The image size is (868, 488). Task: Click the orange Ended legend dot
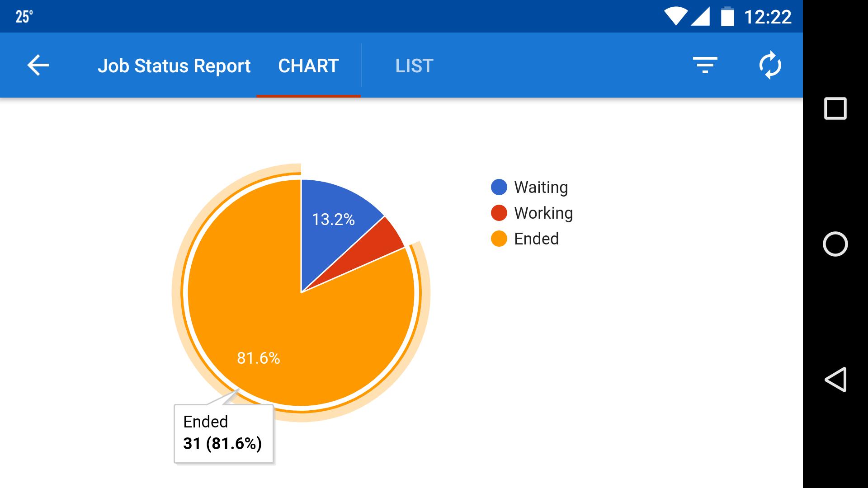coord(499,239)
